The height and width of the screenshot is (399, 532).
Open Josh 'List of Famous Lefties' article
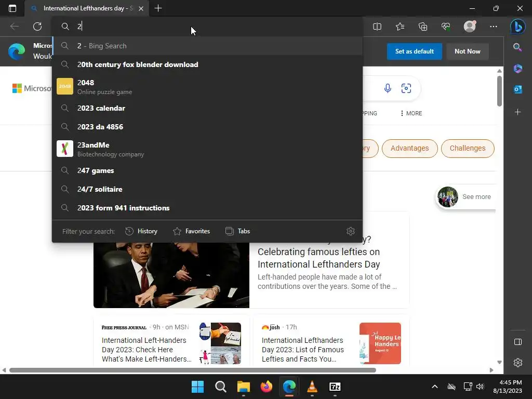303,350
